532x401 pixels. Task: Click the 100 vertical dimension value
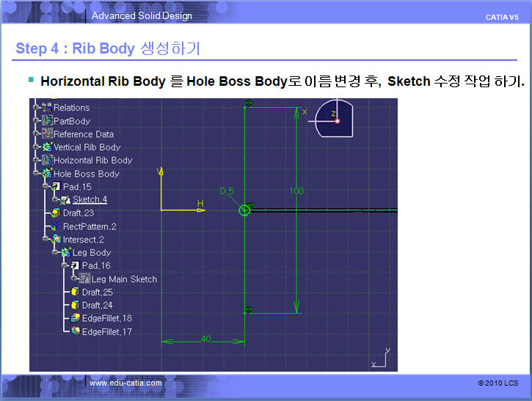[x=296, y=191]
